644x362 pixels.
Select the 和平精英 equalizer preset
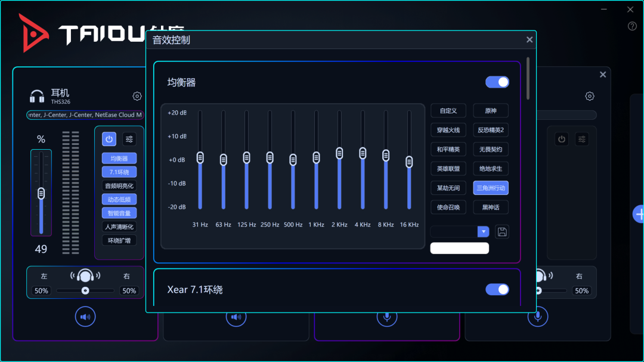point(448,149)
